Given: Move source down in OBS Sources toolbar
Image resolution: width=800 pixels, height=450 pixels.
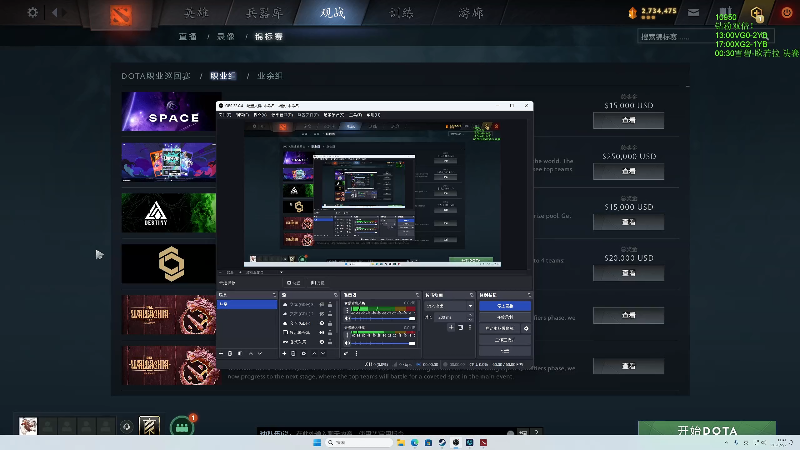Looking at the screenshot, I should tap(323, 354).
